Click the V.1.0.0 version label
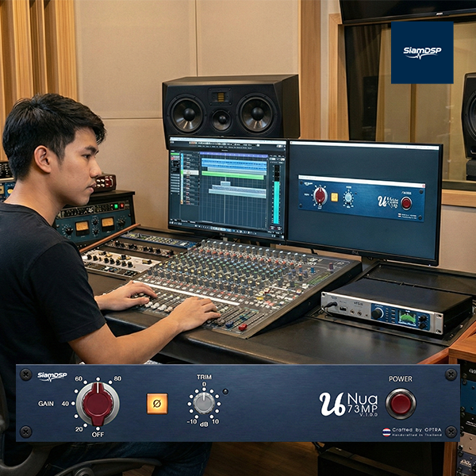 pyautogui.click(x=371, y=414)
